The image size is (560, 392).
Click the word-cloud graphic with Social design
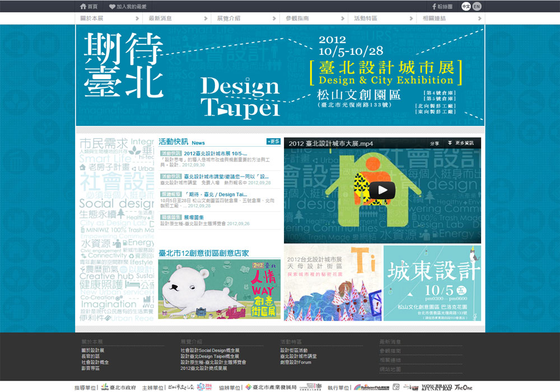pos(117,230)
